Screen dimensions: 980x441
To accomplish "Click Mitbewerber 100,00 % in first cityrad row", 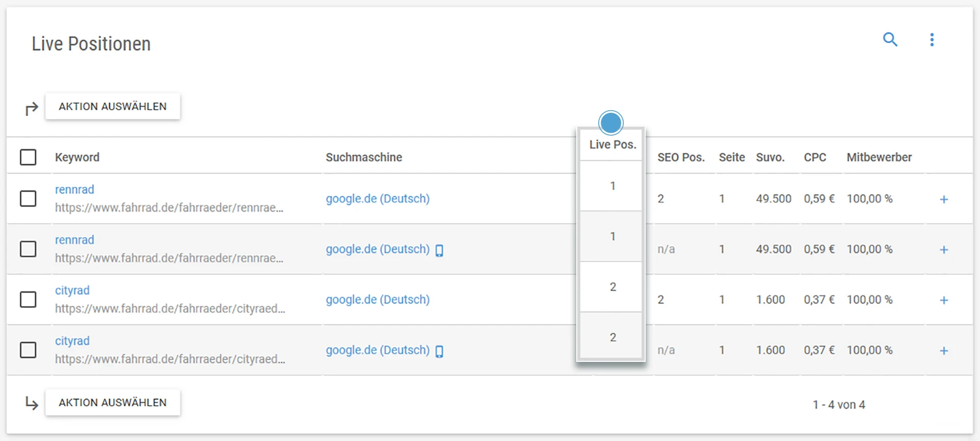I will (870, 300).
